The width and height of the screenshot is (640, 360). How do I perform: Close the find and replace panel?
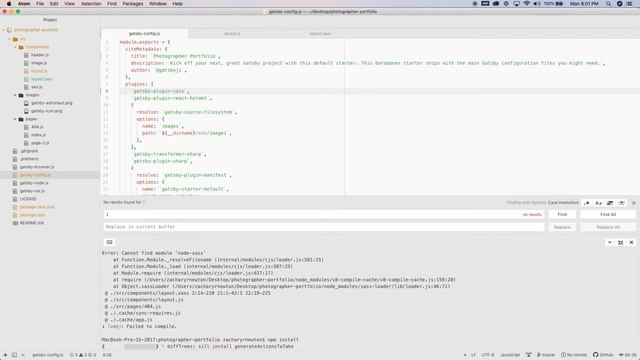tap(633, 203)
